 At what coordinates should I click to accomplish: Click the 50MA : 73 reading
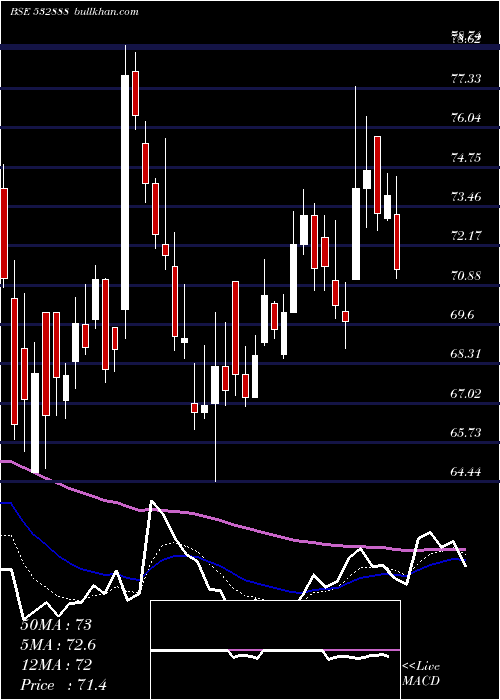56,625
